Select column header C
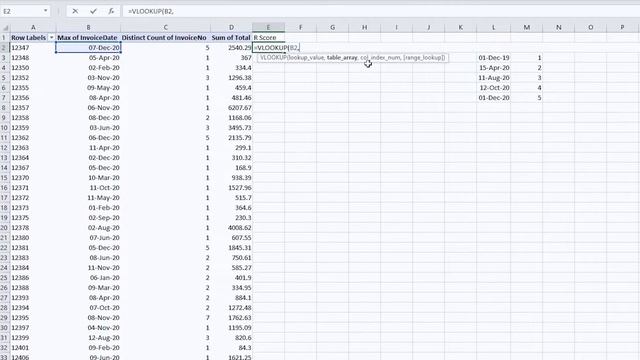This screenshot has height=360, width=640. [166, 27]
